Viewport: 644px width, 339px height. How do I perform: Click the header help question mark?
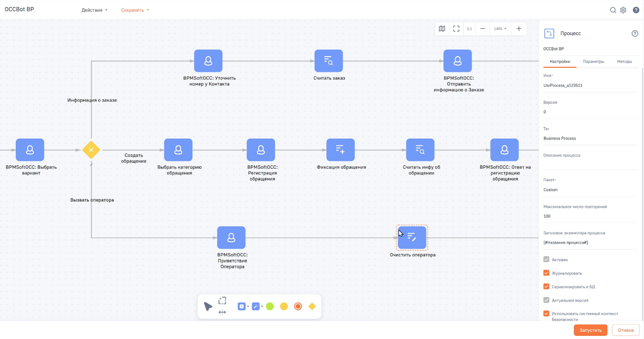636,10
